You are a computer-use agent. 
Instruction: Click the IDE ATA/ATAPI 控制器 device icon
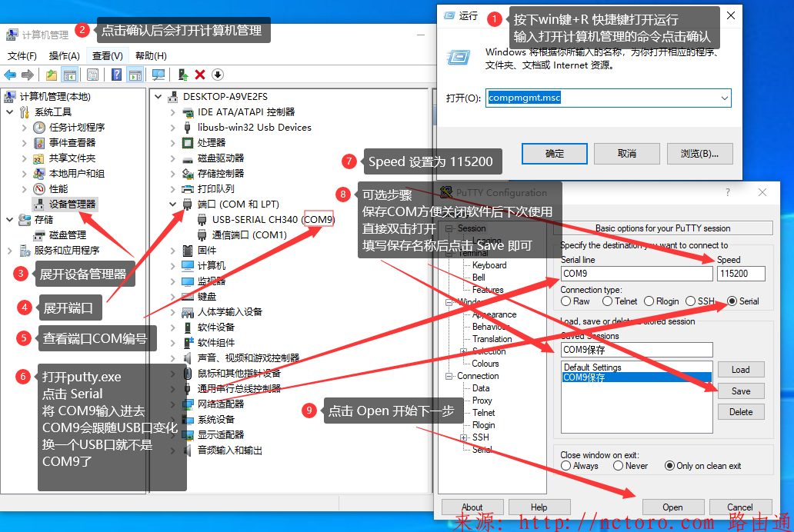[x=188, y=112]
